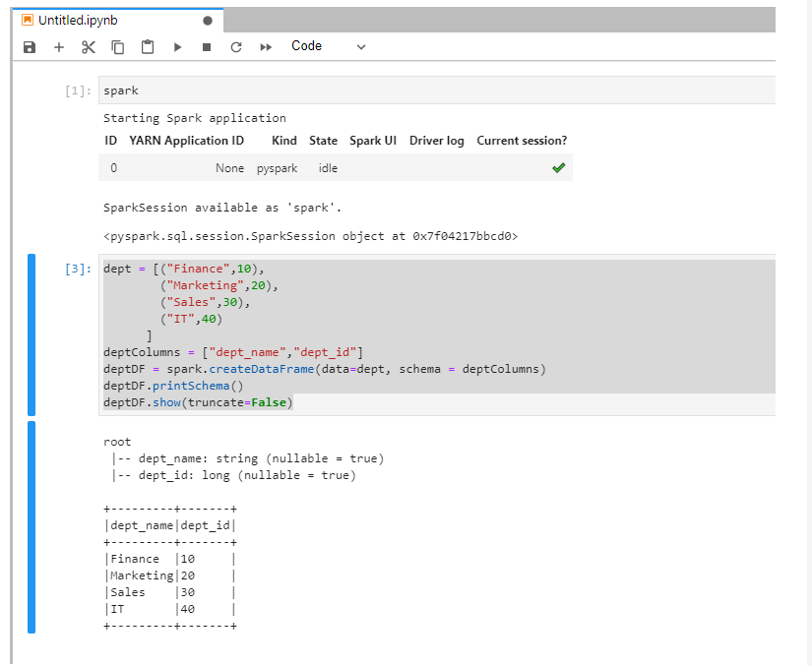Viewport: 812px width, 666px height.
Task: Click the unsaved dot on Untitled.ipynb tab
Action: [208, 21]
